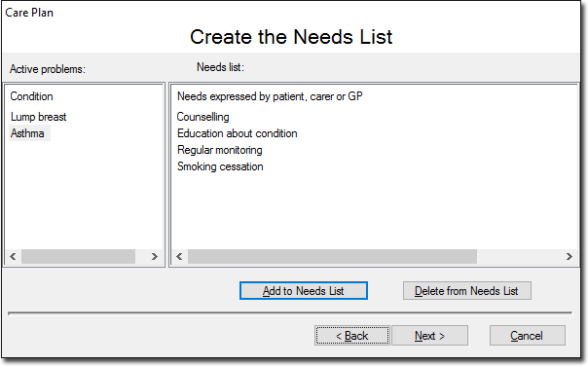Click Delete from Needs List button

467,291
